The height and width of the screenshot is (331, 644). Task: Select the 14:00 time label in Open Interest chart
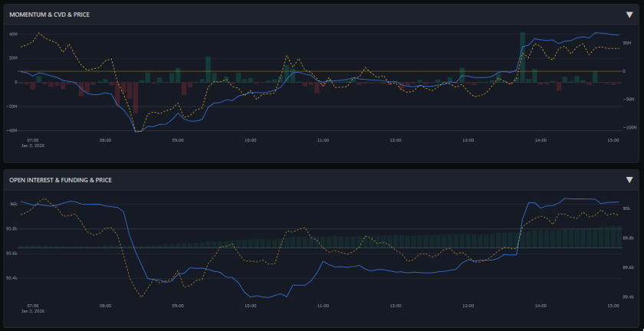click(x=540, y=305)
